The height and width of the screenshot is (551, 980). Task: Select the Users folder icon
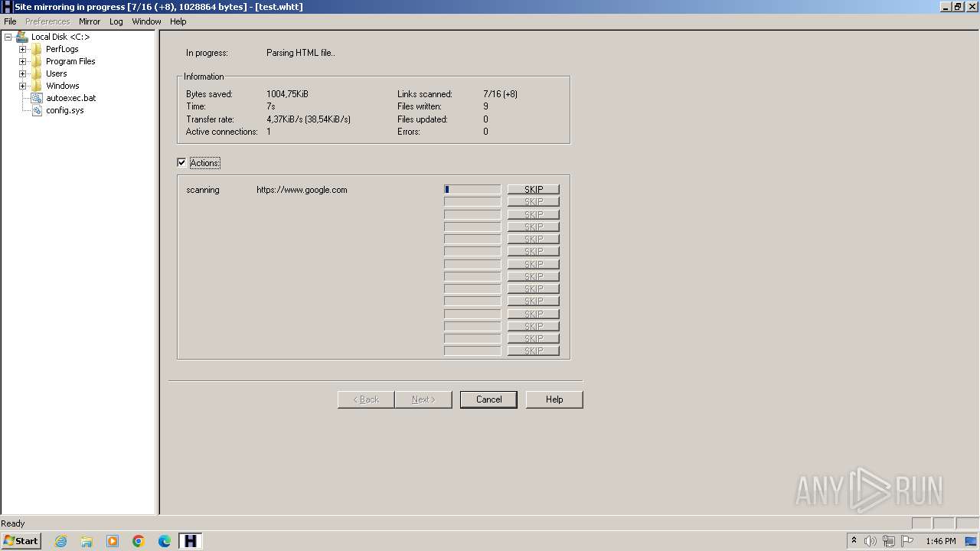click(x=36, y=73)
